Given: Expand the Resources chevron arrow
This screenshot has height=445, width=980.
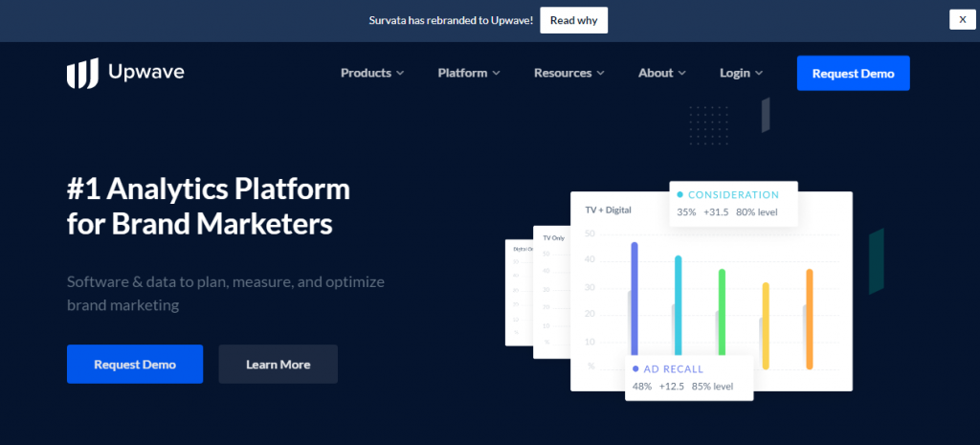Looking at the screenshot, I should pyautogui.click(x=601, y=74).
